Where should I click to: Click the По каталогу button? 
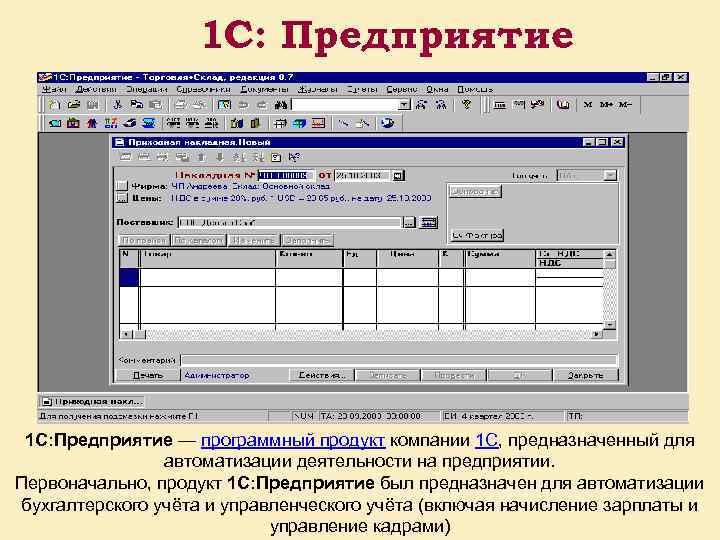coord(199,240)
